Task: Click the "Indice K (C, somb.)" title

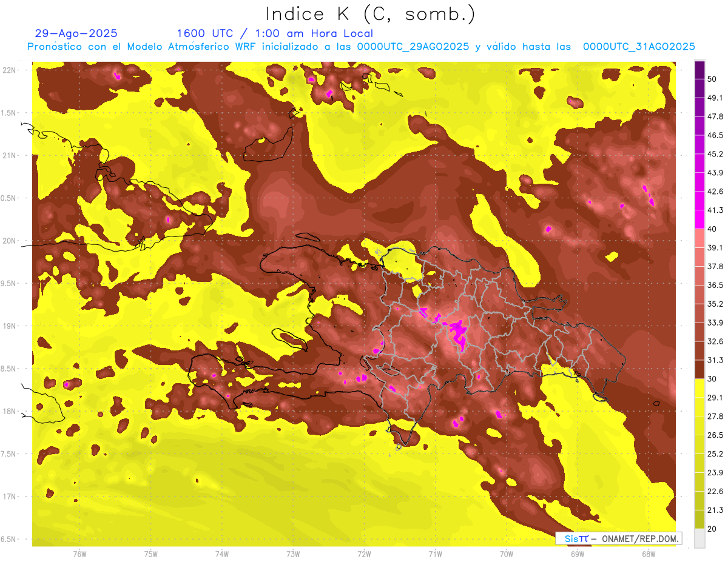Action: click(x=370, y=14)
